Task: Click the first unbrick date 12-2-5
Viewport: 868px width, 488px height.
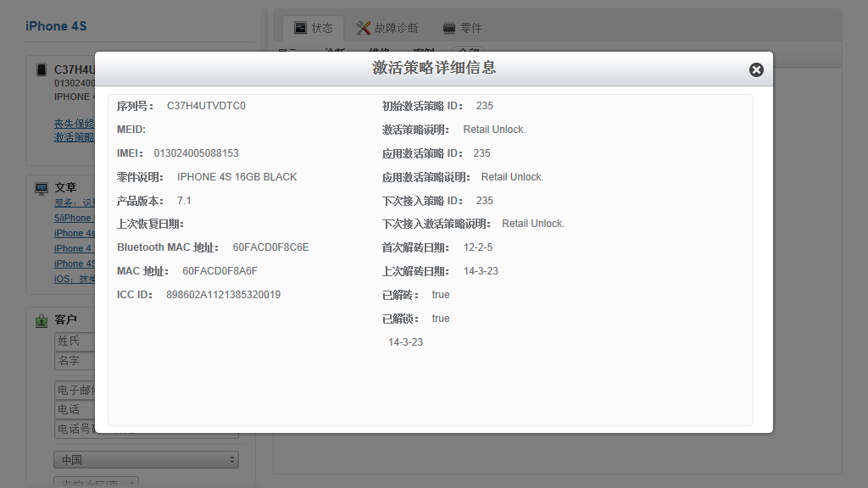Action: click(x=478, y=247)
